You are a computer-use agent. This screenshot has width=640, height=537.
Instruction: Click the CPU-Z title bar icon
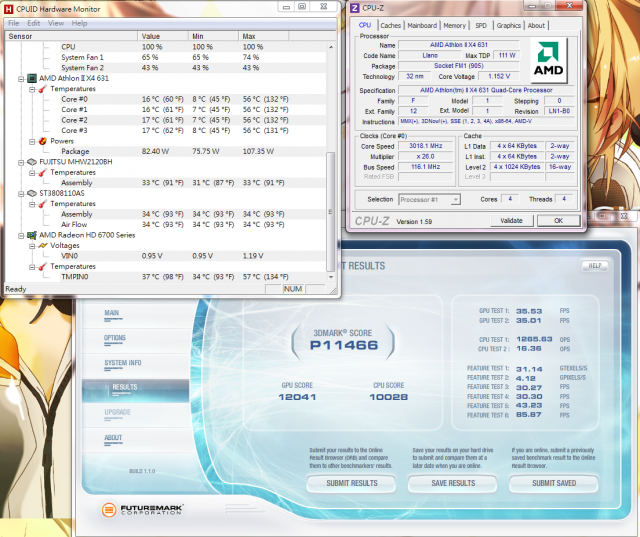click(x=355, y=8)
